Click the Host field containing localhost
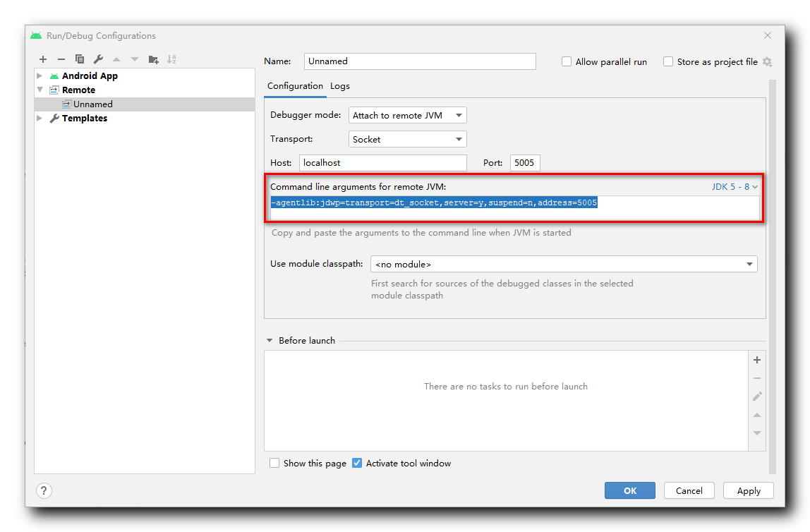Image resolution: width=810 pixels, height=532 pixels. click(x=383, y=163)
